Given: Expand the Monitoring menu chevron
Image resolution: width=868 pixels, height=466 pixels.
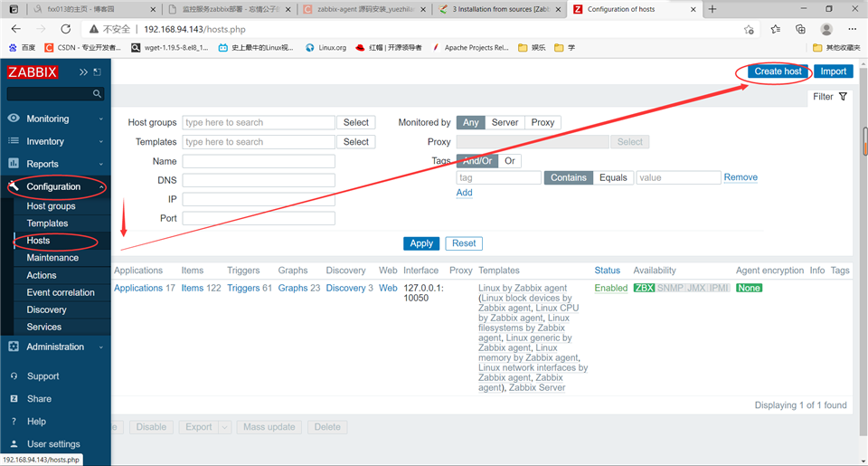Looking at the screenshot, I should tap(100, 119).
